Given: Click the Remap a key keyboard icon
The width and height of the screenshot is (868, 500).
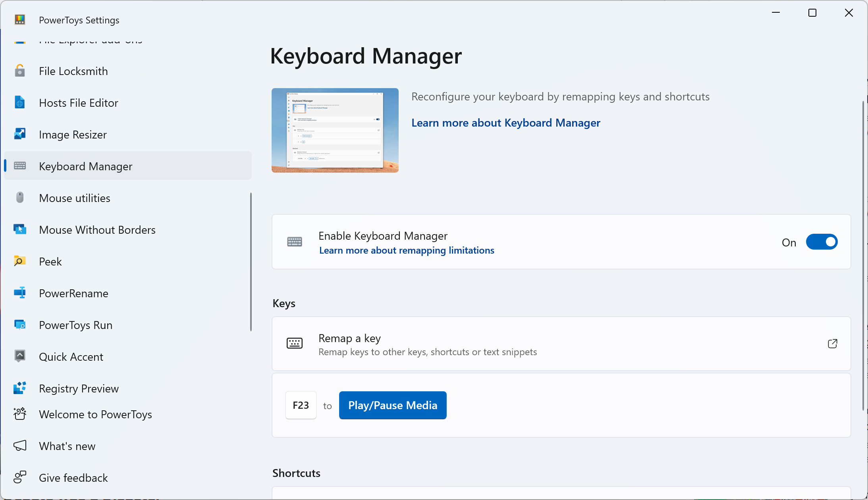Looking at the screenshot, I should pyautogui.click(x=295, y=344).
